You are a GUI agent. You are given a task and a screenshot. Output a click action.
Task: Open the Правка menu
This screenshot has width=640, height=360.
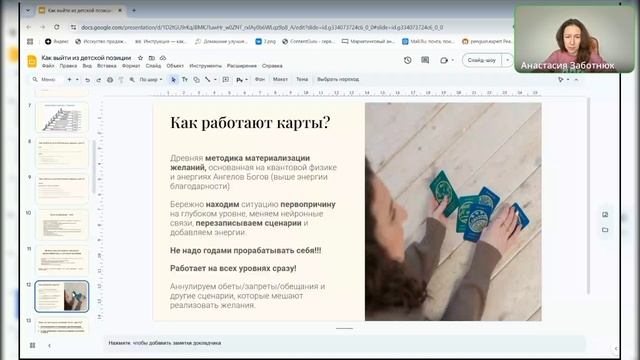pyautogui.click(x=68, y=66)
